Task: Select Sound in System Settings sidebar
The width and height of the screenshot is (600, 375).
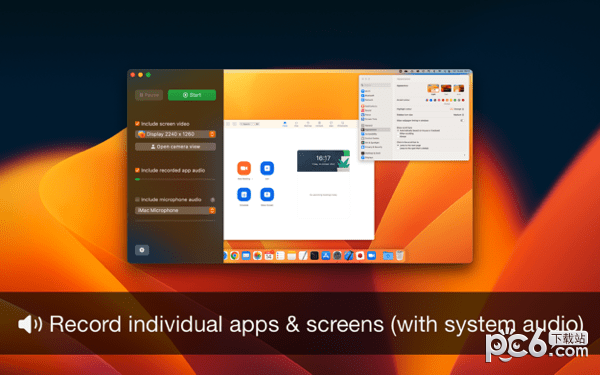Action: click(x=367, y=111)
